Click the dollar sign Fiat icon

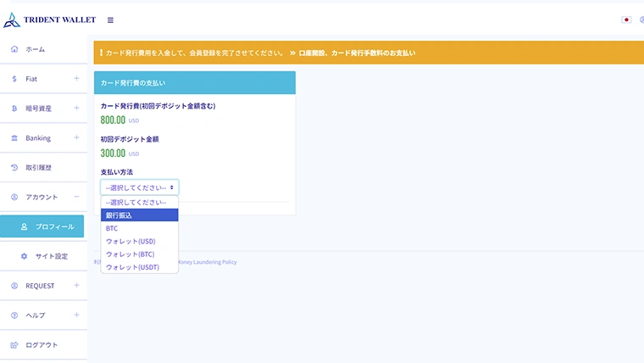coord(14,79)
